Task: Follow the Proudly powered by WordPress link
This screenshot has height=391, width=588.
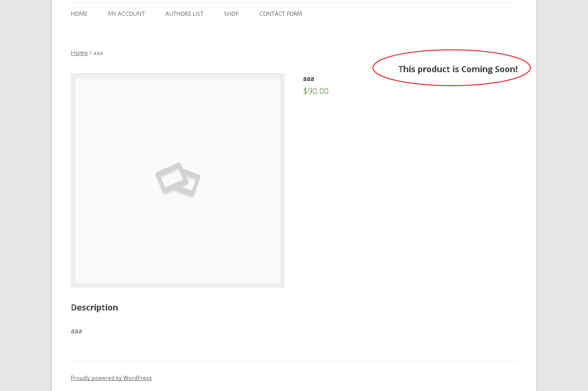Action: [x=111, y=378]
